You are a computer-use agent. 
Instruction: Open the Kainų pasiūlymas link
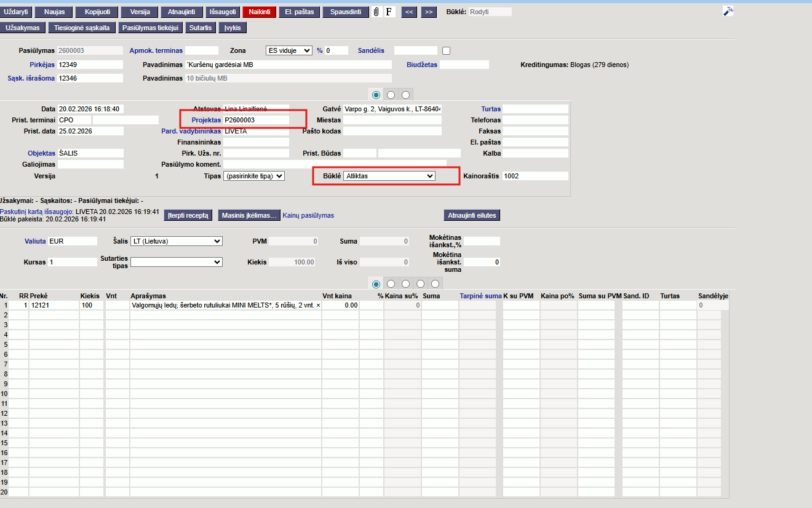308,215
